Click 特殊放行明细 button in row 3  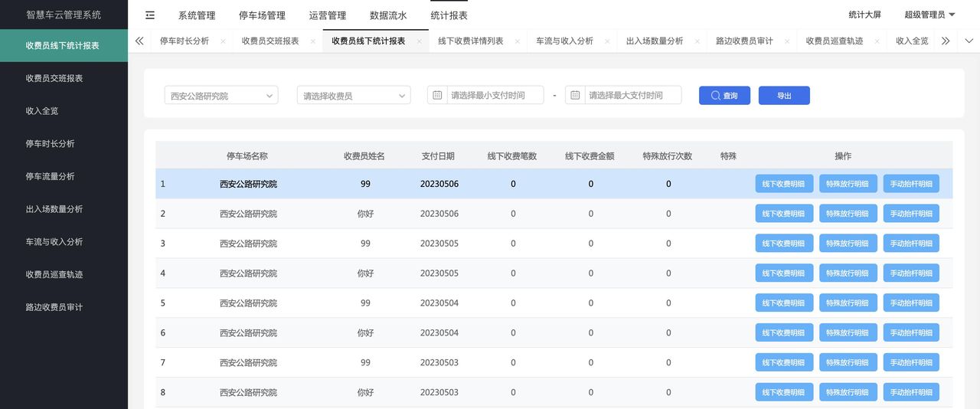click(848, 244)
